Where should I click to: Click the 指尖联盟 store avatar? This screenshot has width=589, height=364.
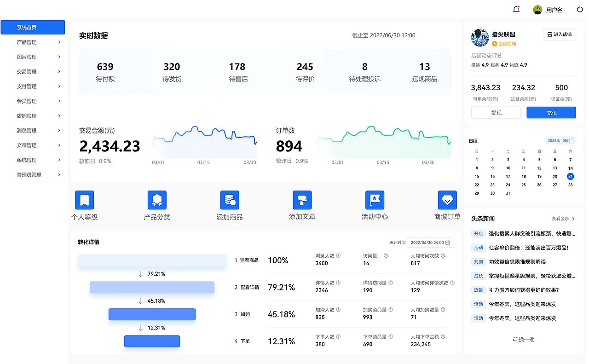pos(480,38)
